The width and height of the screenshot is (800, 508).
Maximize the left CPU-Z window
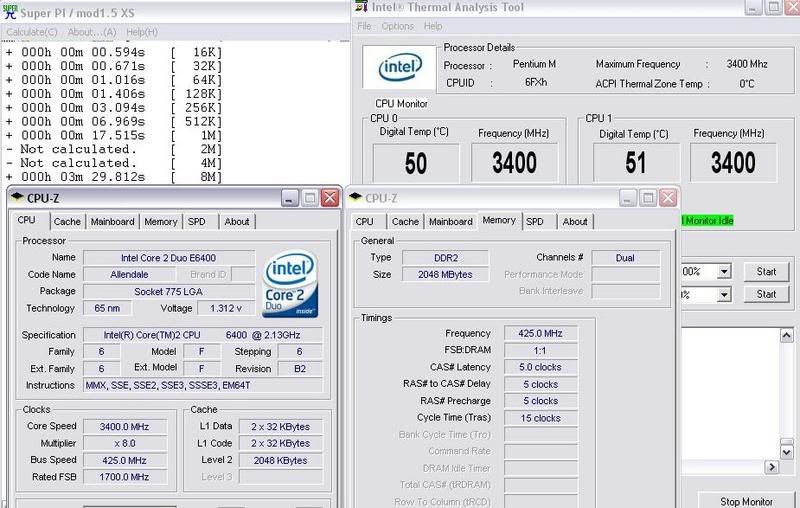click(x=310, y=198)
